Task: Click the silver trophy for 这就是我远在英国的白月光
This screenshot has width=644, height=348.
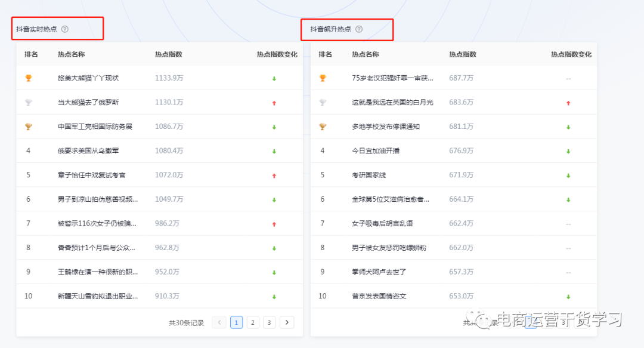Action: click(323, 103)
